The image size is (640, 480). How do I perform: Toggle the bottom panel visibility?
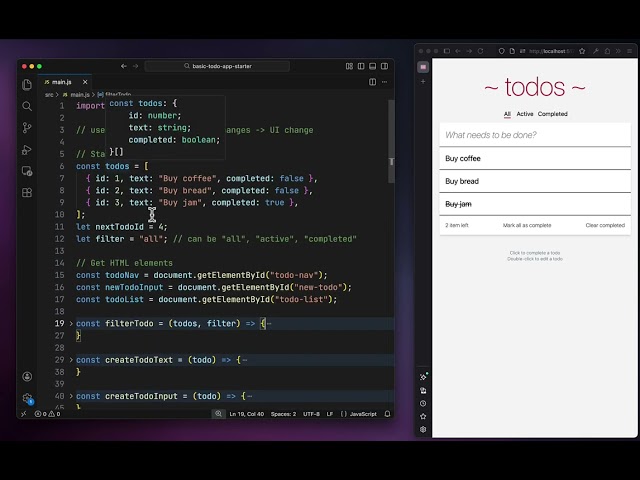(373, 66)
